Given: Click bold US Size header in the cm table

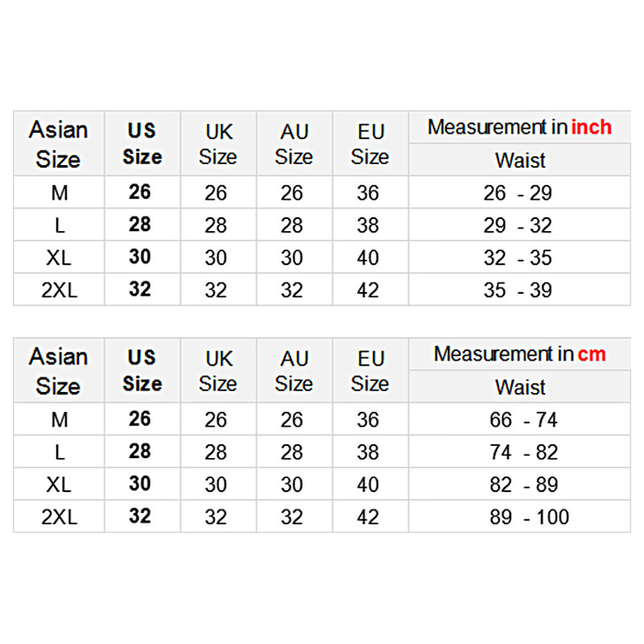Looking at the screenshot, I should [x=142, y=371].
